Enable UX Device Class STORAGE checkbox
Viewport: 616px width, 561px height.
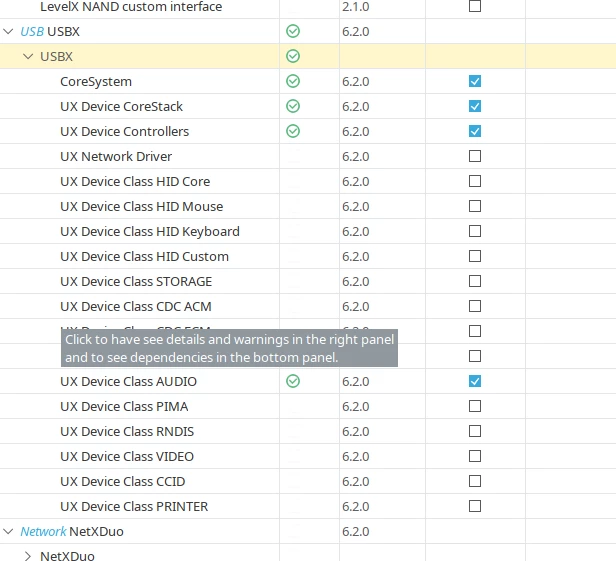(475, 281)
